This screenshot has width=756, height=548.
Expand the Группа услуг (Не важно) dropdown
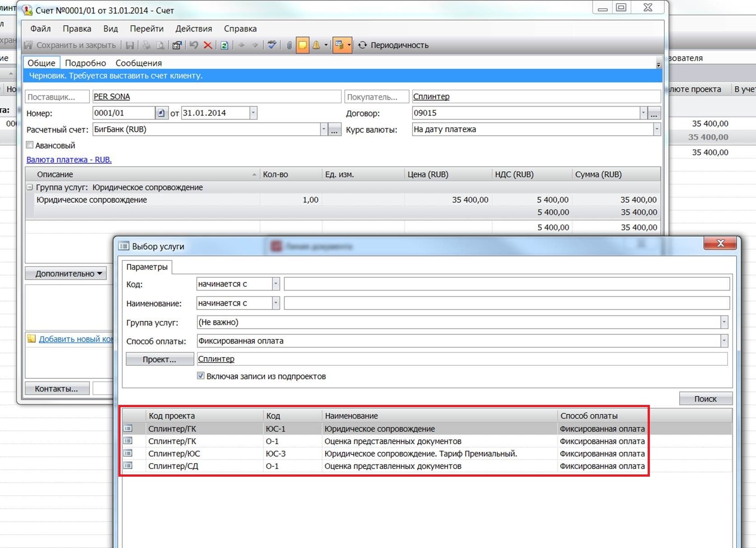point(724,322)
